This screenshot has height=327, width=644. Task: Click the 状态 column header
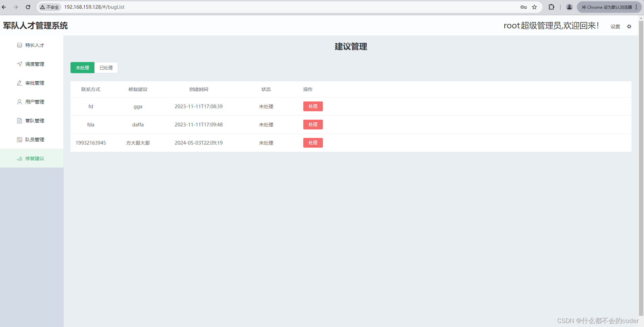click(266, 89)
